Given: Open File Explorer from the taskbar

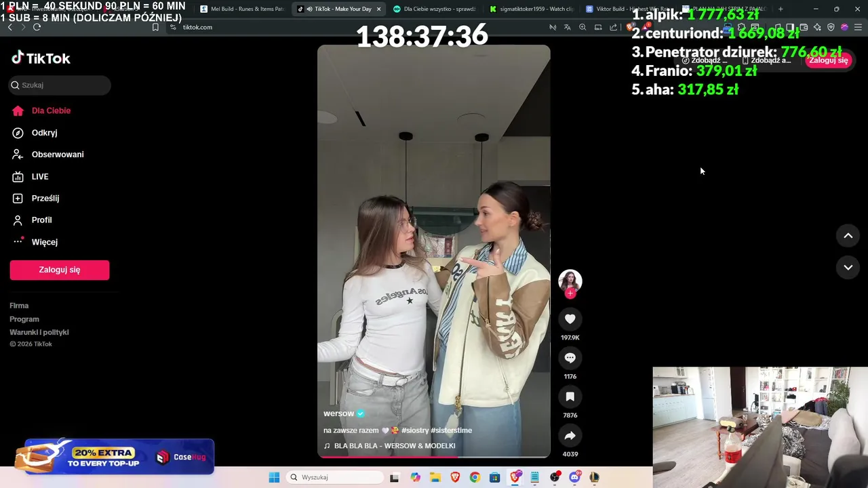Looking at the screenshot, I should (435, 477).
